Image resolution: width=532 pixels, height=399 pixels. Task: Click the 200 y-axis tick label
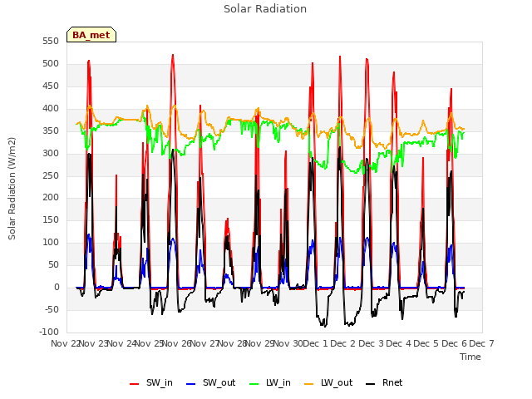coord(51,198)
